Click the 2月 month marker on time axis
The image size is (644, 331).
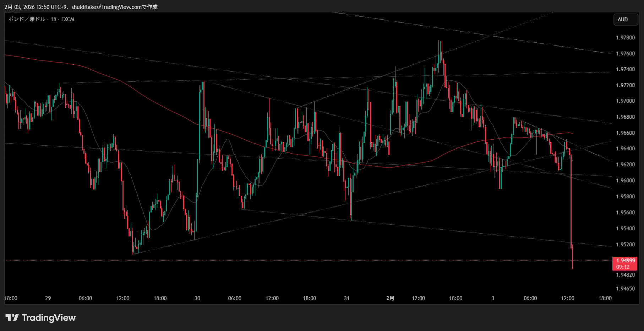(390, 298)
